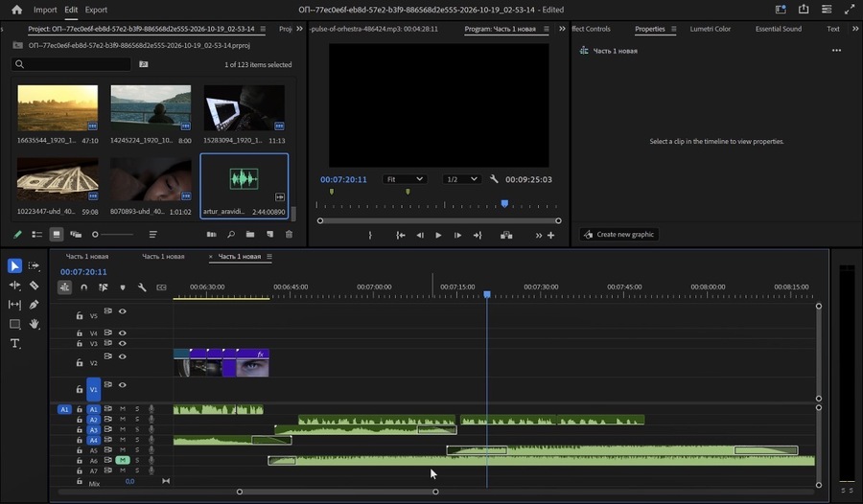The width and height of the screenshot is (863, 504).
Task: Switch to Essential Sound tab
Action: click(779, 29)
